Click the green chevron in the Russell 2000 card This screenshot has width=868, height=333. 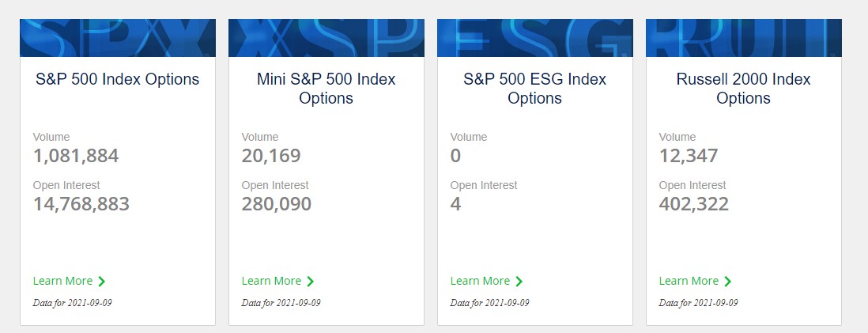[727, 282]
